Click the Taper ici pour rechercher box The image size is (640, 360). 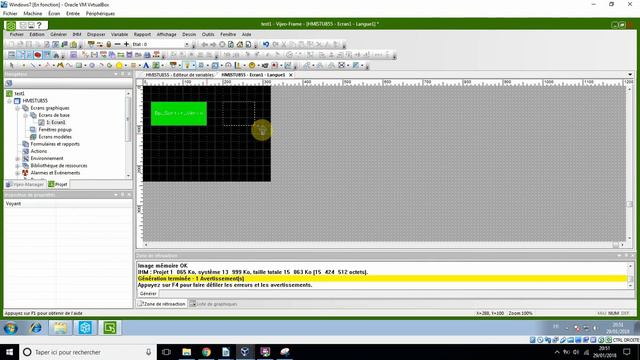88,352
